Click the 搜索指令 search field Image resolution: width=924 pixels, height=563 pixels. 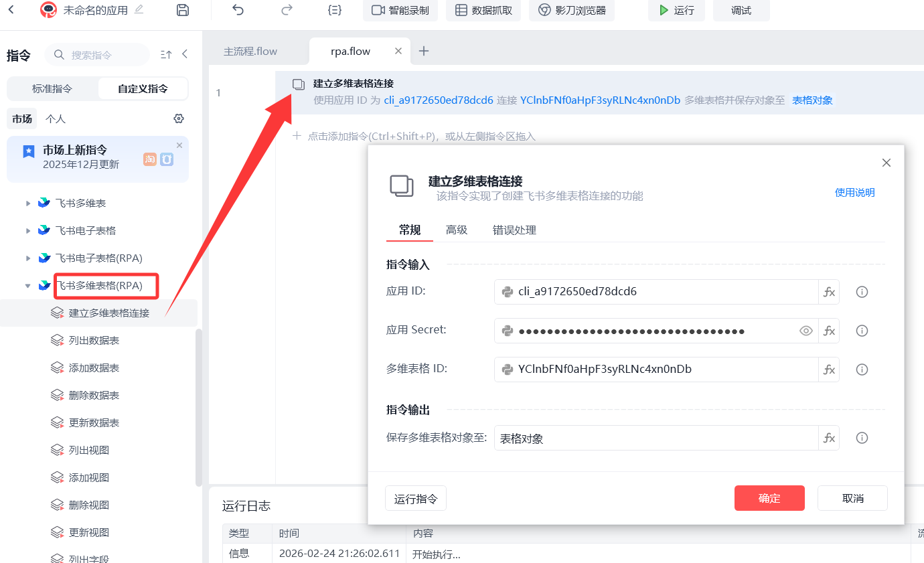[97, 55]
